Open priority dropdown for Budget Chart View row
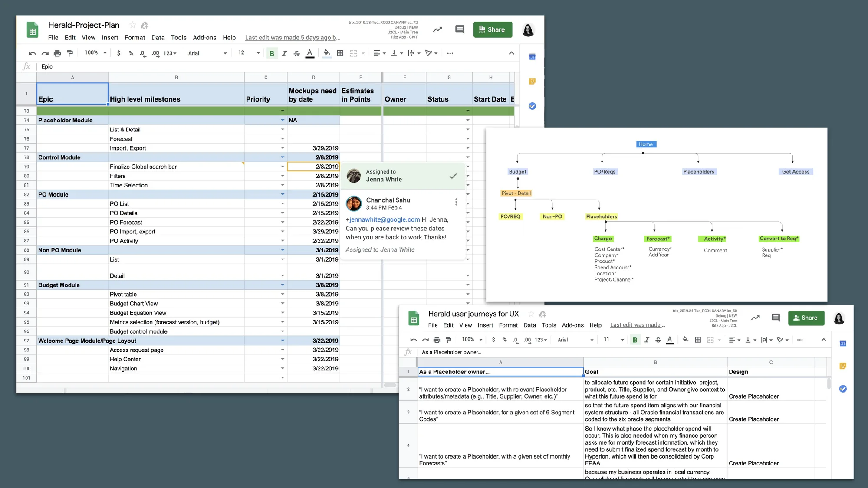Image resolution: width=868 pixels, height=488 pixels. coord(283,304)
